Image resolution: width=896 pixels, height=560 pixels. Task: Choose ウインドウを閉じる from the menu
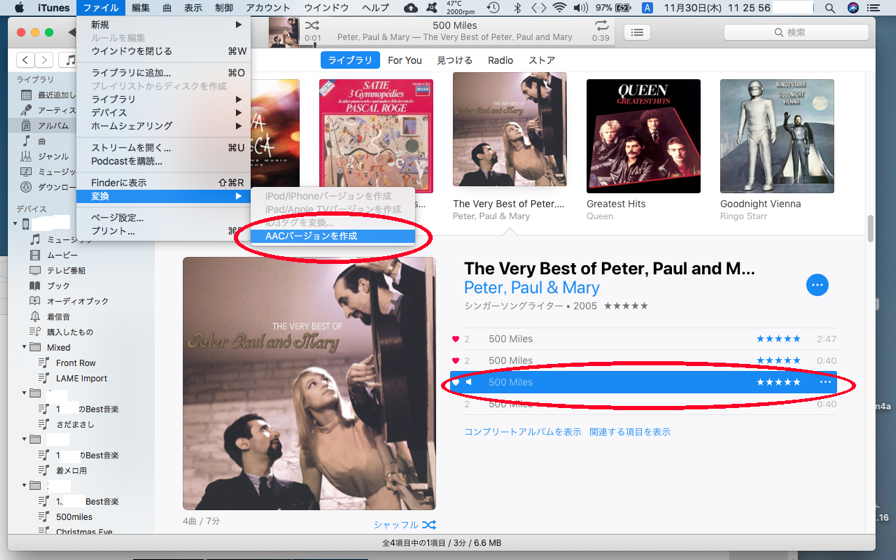tap(163, 51)
